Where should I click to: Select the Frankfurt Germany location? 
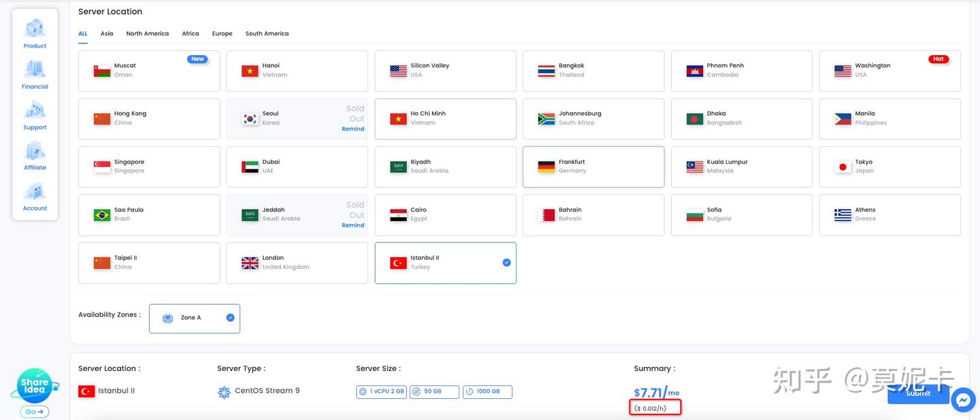(x=593, y=165)
